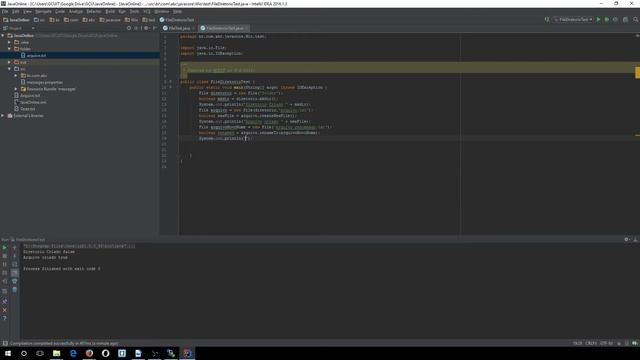Expand the Resource Bundle 'messages' node
Image resolution: width=640 pixels, height=360 pixels.
click(16, 89)
